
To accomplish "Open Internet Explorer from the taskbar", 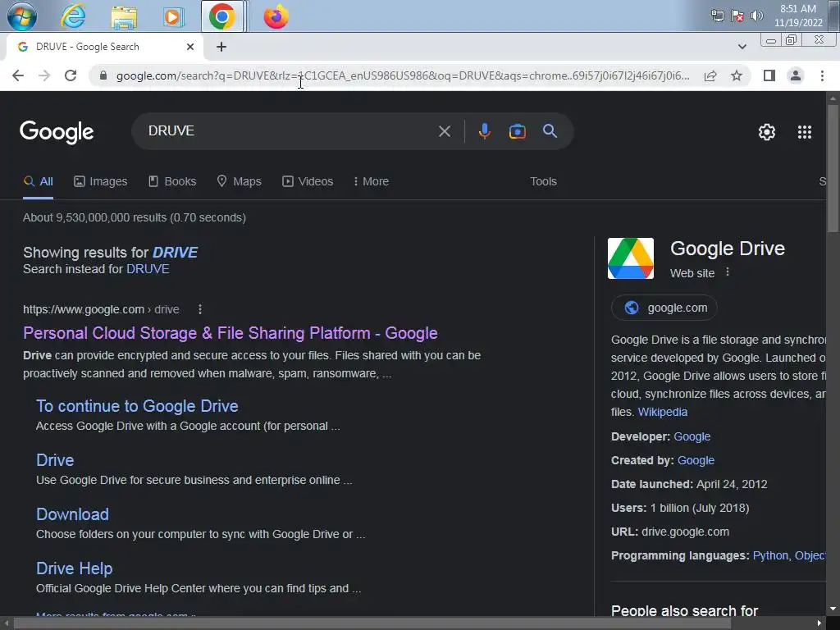I will coord(73,16).
